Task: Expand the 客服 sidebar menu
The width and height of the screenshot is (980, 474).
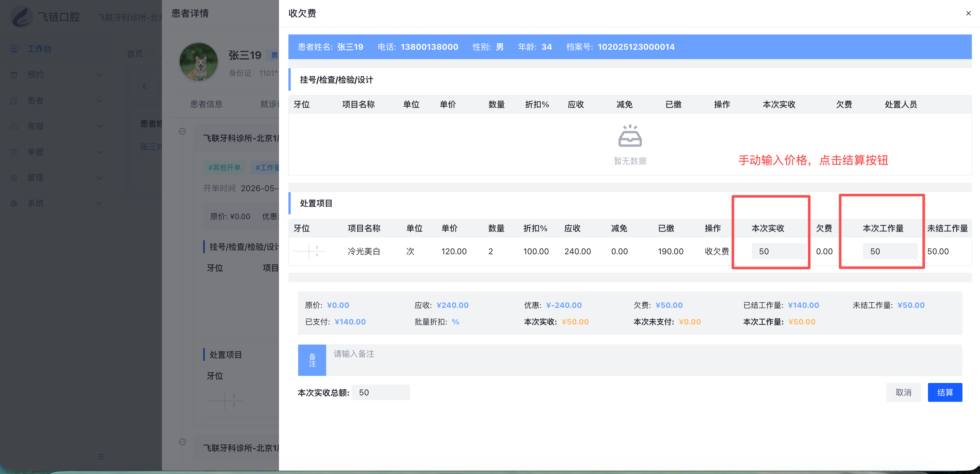Action: 57,126
